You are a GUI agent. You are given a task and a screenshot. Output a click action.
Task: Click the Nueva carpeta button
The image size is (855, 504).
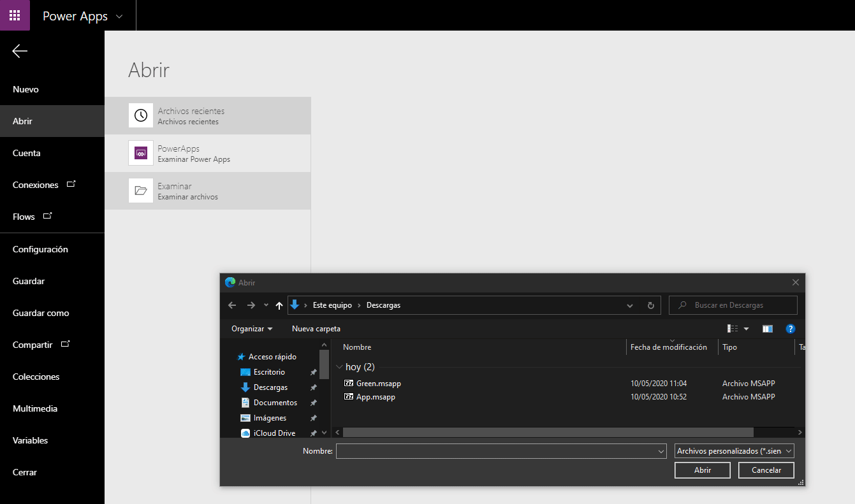[x=316, y=329]
